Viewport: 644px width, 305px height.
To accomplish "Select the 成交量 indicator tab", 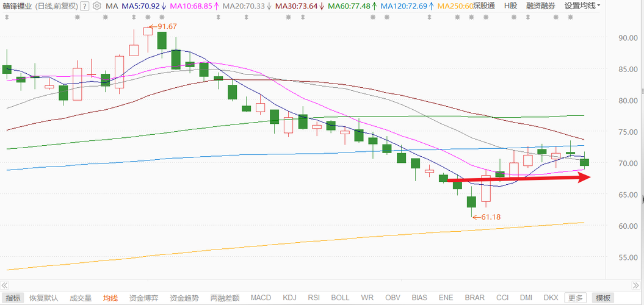I will tap(81, 298).
